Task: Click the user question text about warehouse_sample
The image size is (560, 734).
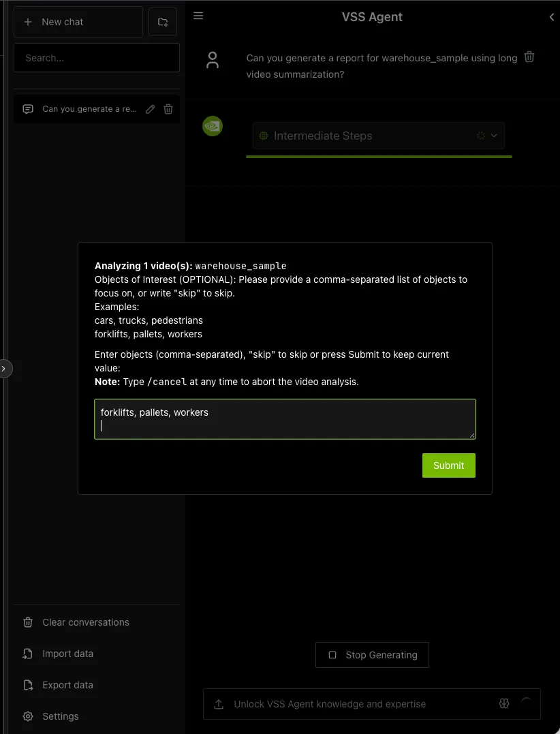Action: pyautogui.click(x=382, y=66)
